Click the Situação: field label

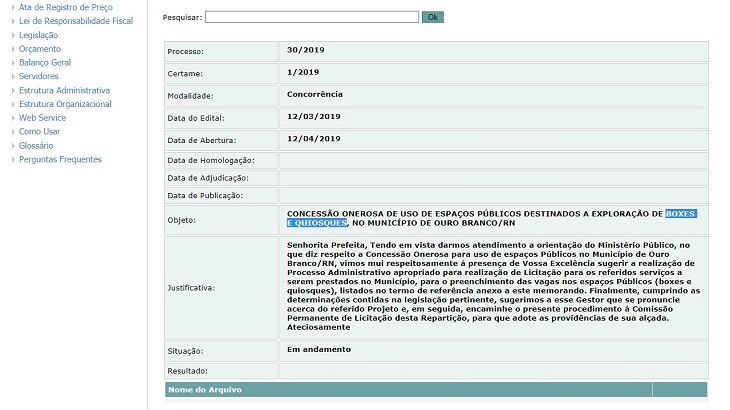[x=185, y=351]
